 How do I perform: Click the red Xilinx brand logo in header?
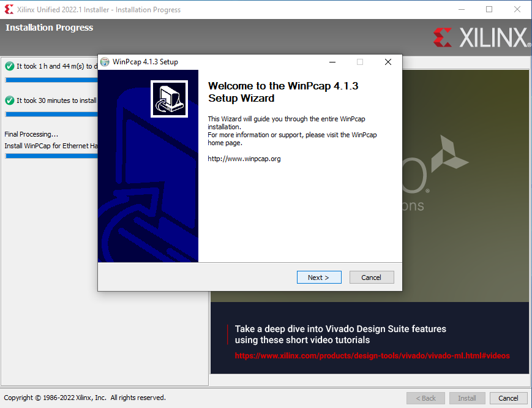click(443, 37)
